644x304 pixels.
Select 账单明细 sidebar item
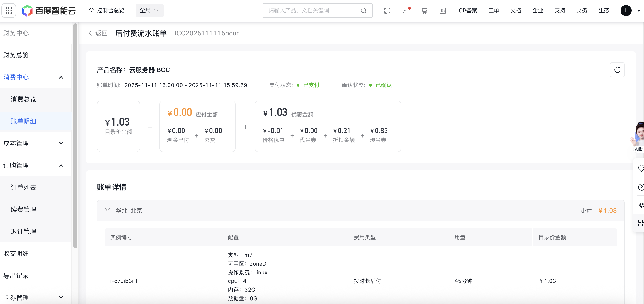[23, 121]
